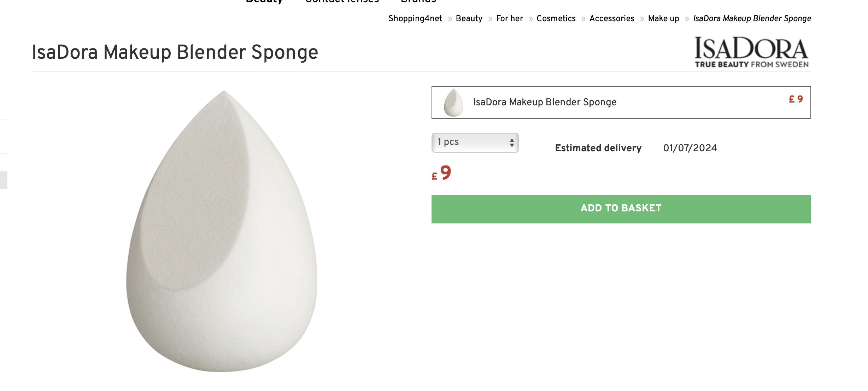Go to Make up breadcrumb category
Viewport: 868px width, 391px height.
(x=663, y=18)
